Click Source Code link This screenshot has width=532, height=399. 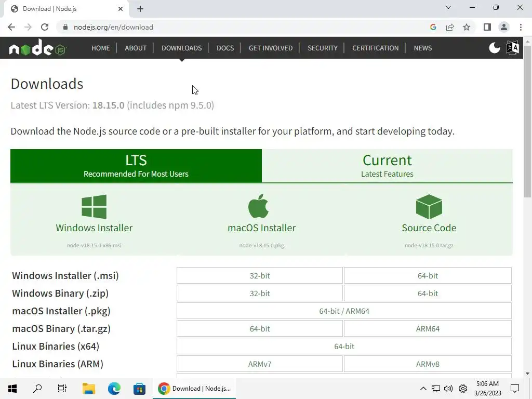429,228
